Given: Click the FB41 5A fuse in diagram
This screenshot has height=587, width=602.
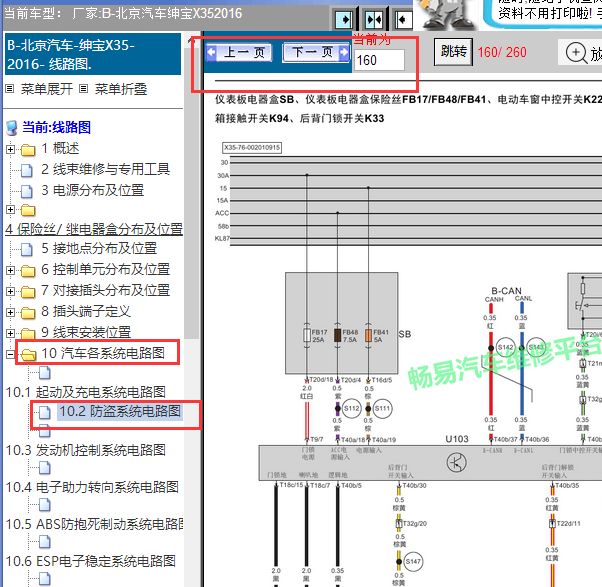Looking at the screenshot, I should point(368,336).
